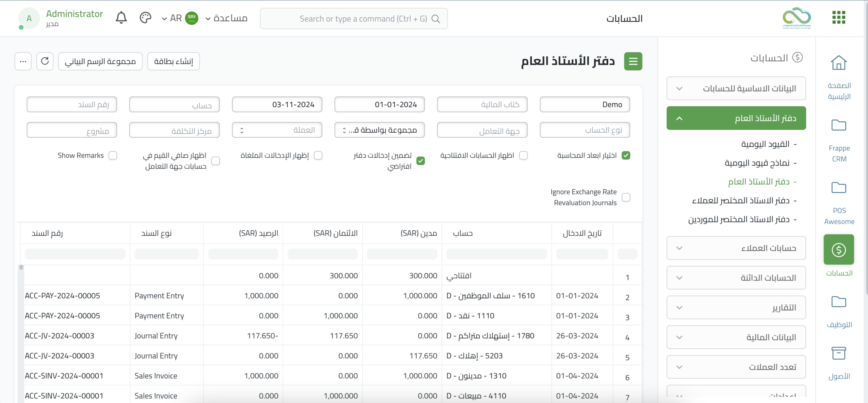Screen dimensions: 868x403
Task: Click the chart group button
Action: (100, 61)
